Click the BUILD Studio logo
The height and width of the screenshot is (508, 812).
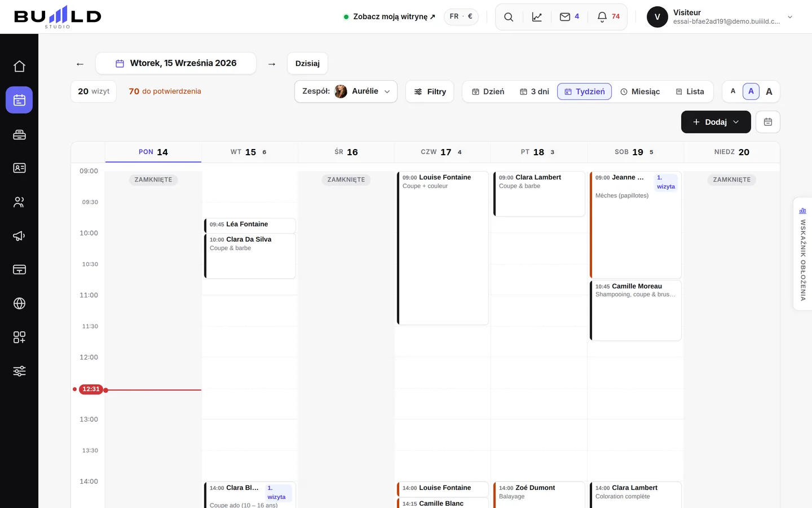tap(58, 17)
